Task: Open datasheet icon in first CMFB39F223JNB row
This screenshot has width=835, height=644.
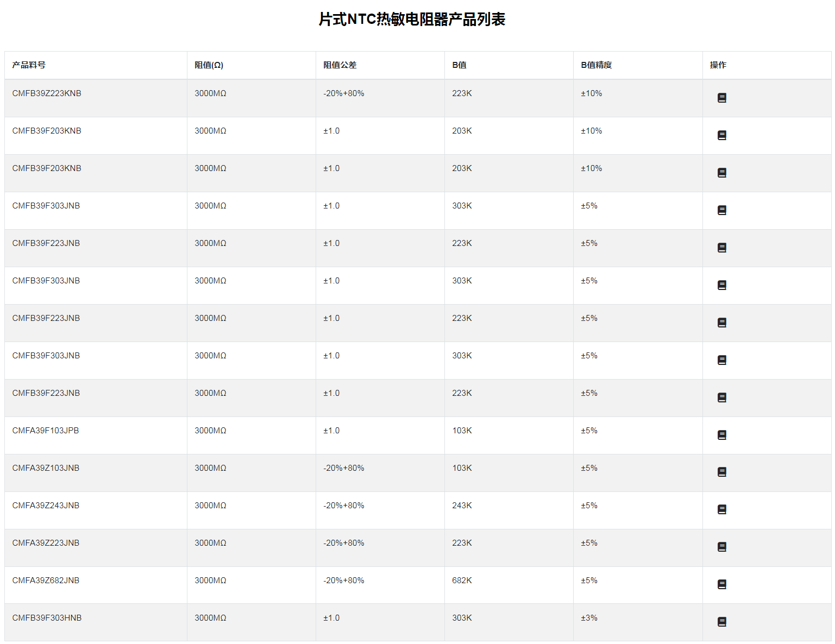Action: pyautogui.click(x=721, y=248)
